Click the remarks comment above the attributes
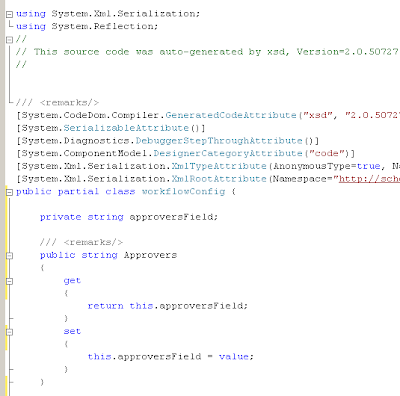The image size is (400, 396). (57, 103)
